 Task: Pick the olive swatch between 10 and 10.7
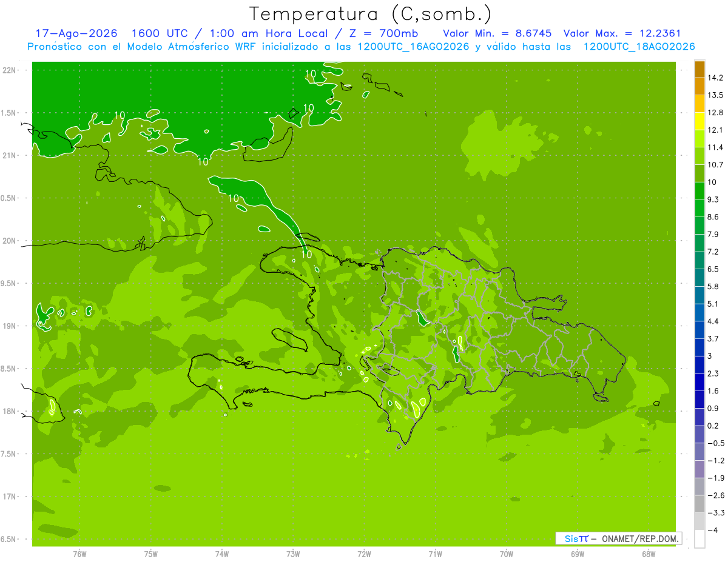tap(699, 173)
